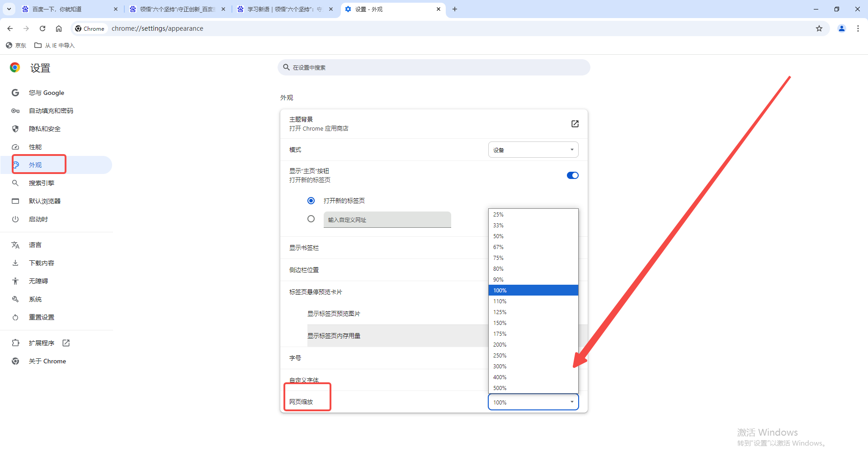Viewport: 868px width, 470px height.
Task: Click the 网页缩放 dropdown showing 100%
Action: [533, 402]
